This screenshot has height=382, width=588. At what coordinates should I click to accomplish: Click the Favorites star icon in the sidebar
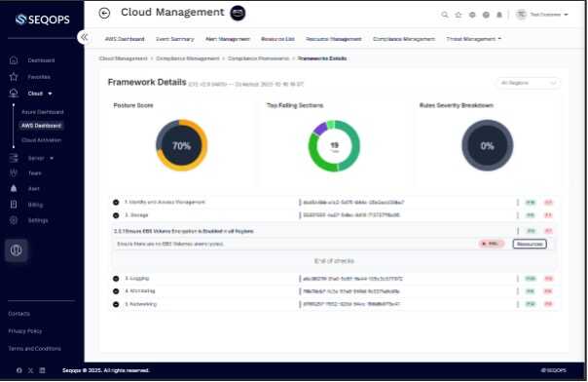point(14,77)
